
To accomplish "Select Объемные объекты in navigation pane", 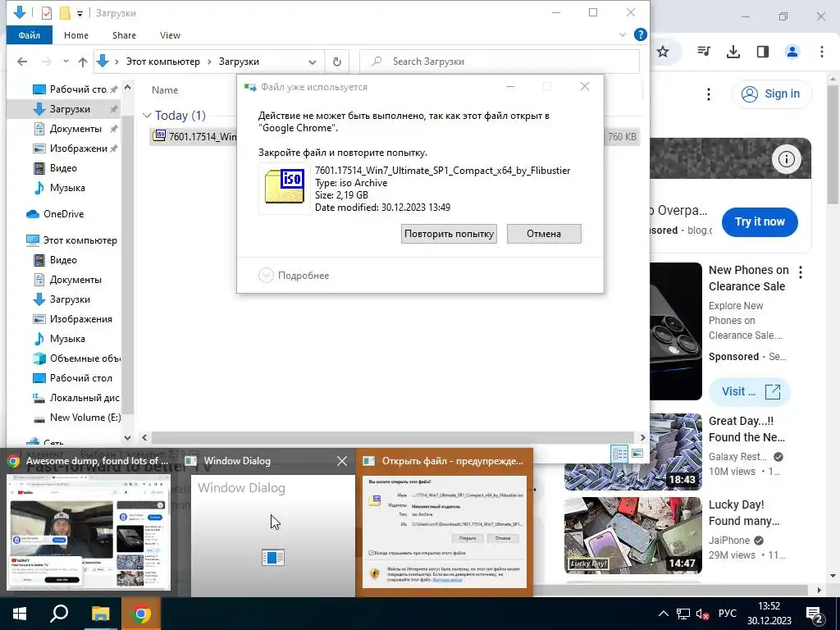I will pos(76,358).
